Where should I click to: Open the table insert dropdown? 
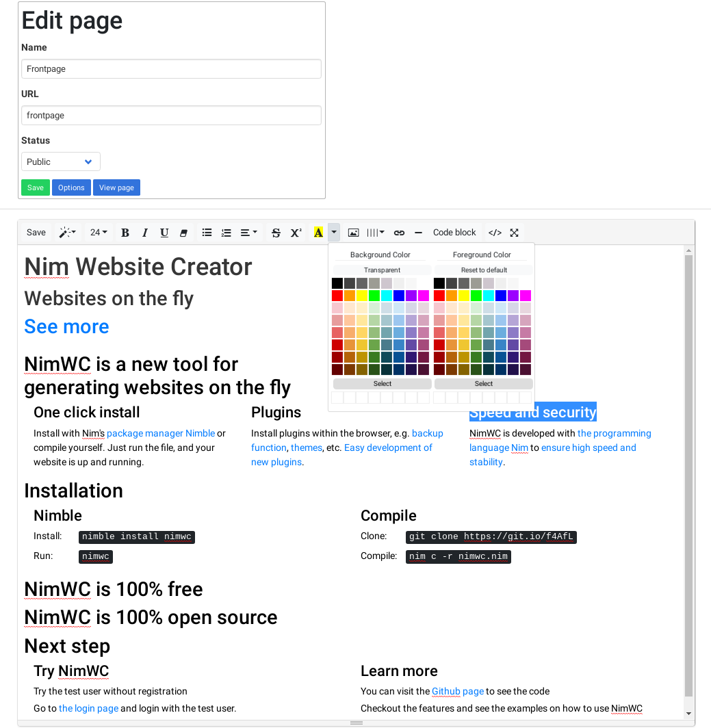pos(375,233)
